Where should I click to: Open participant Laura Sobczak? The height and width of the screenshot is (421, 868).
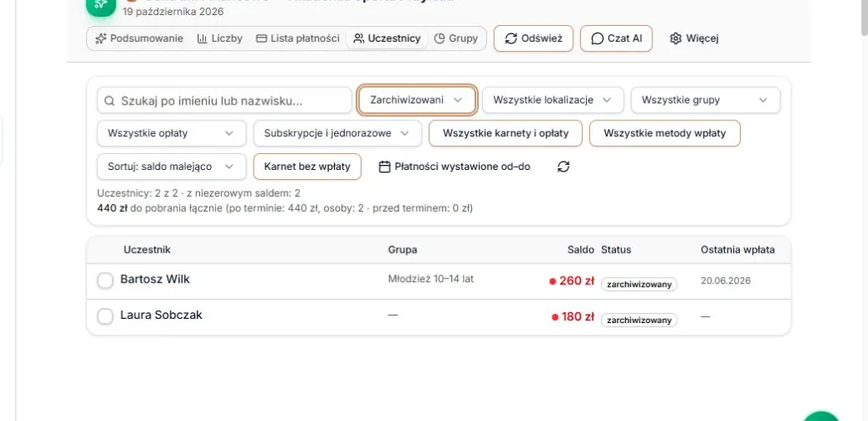click(x=161, y=316)
